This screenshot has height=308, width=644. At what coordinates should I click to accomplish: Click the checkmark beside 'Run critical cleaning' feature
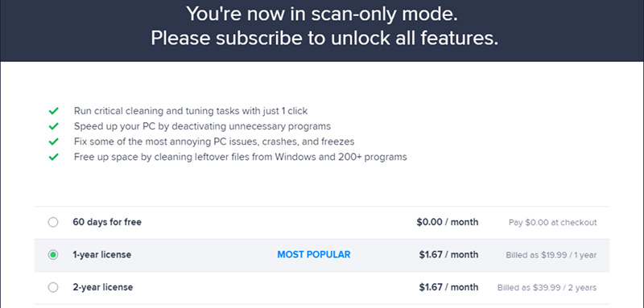53,111
